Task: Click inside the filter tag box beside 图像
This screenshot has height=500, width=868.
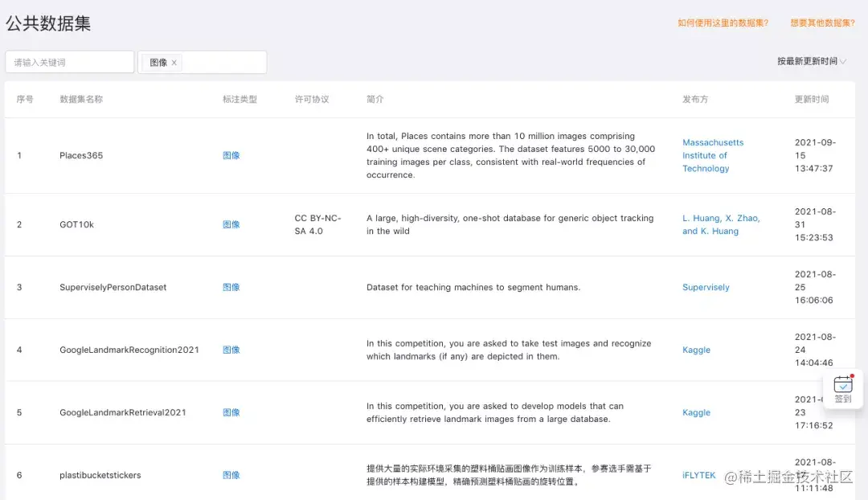Action: coord(225,61)
